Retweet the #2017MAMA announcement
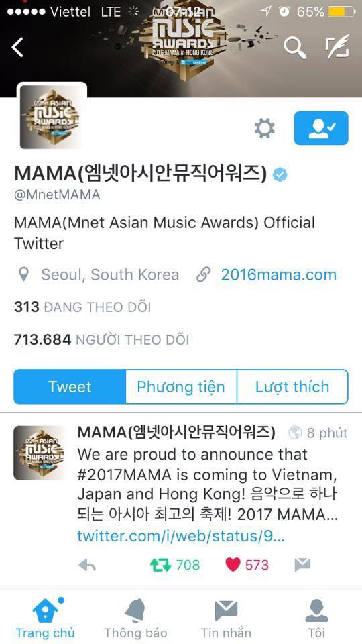This screenshot has width=362, height=644. coord(175,565)
